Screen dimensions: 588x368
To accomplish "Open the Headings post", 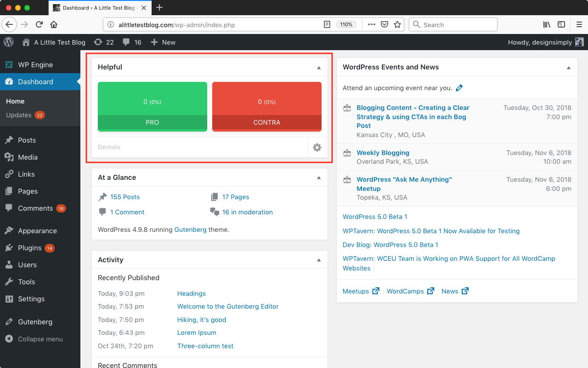I will click(x=192, y=293).
